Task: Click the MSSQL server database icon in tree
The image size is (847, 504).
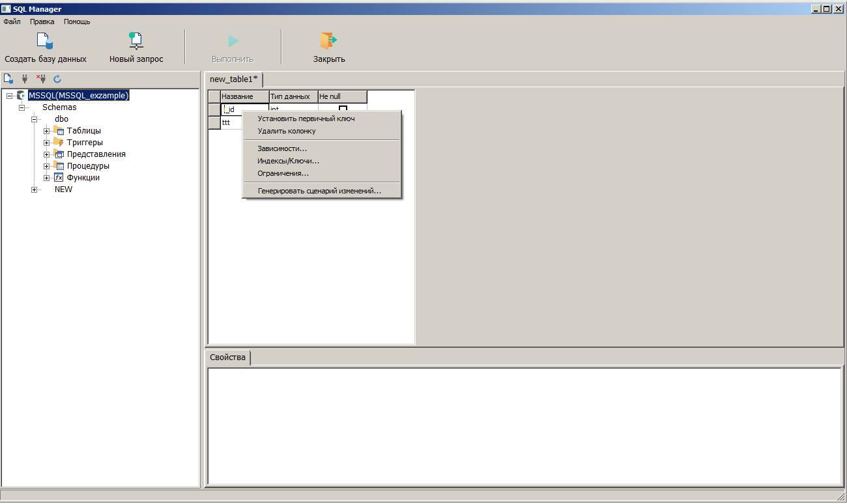Action: (22, 96)
